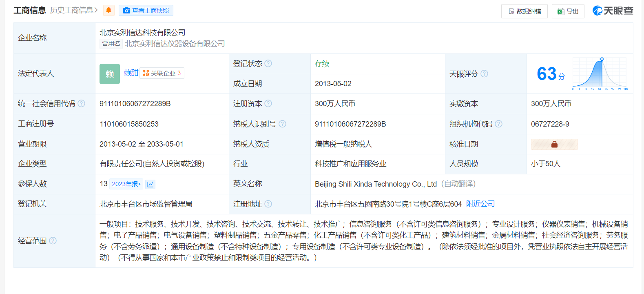
Task: Select former name 北京实利信达仪器设备有限公司
Action: (x=175, y=44)
